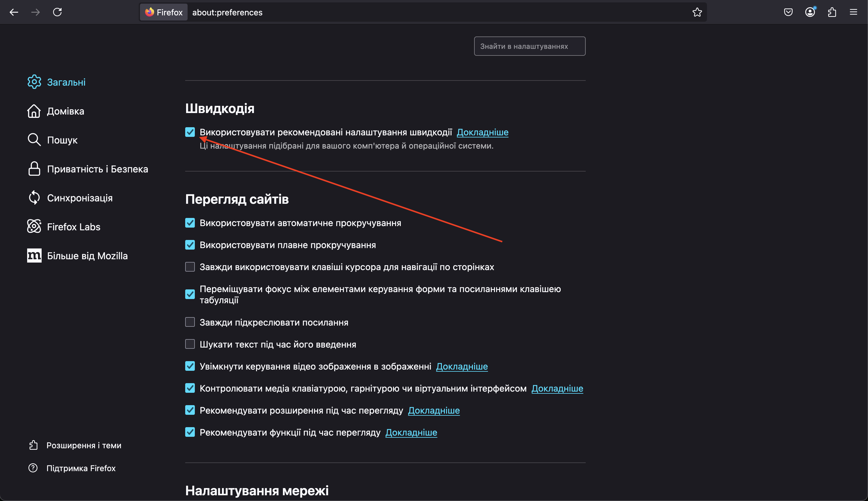Bookmark this page with the star icon

[697, 12]
